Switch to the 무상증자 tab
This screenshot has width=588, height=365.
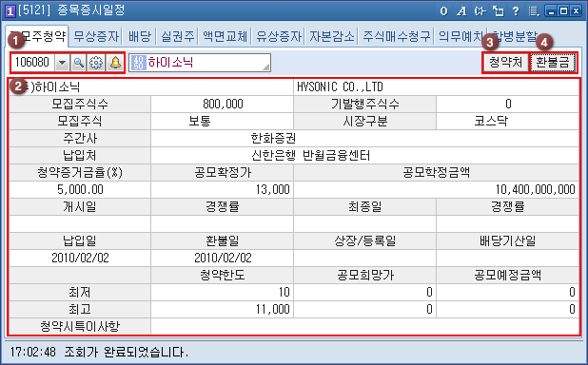pyautogui.click(x=96, y=36)
